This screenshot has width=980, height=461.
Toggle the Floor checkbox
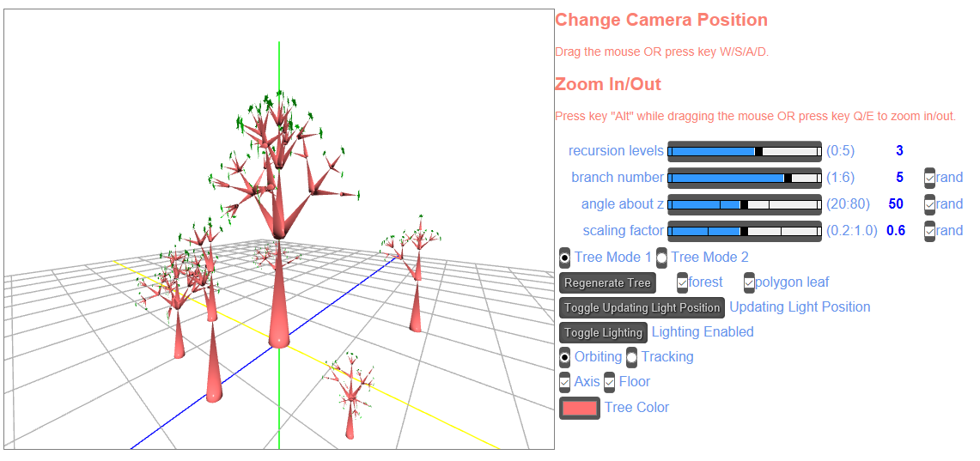[609, 382]
